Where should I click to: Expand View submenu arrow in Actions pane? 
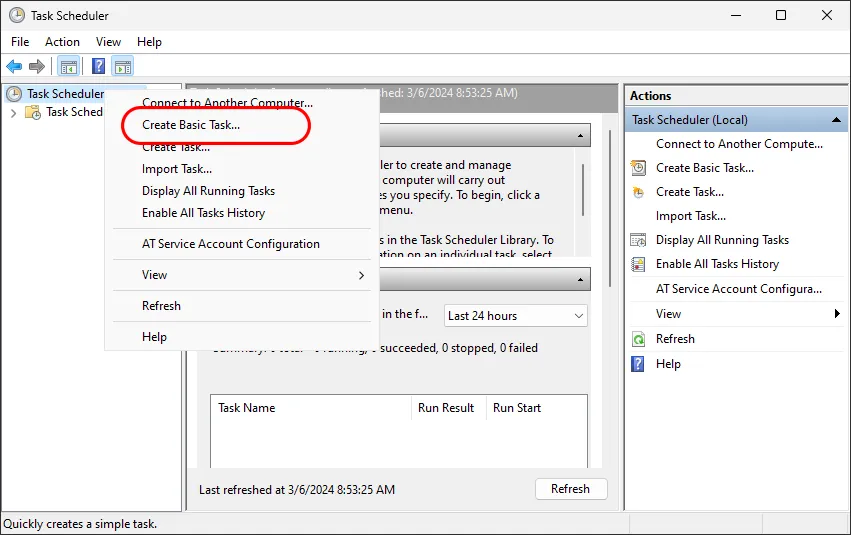coord(837,314)
